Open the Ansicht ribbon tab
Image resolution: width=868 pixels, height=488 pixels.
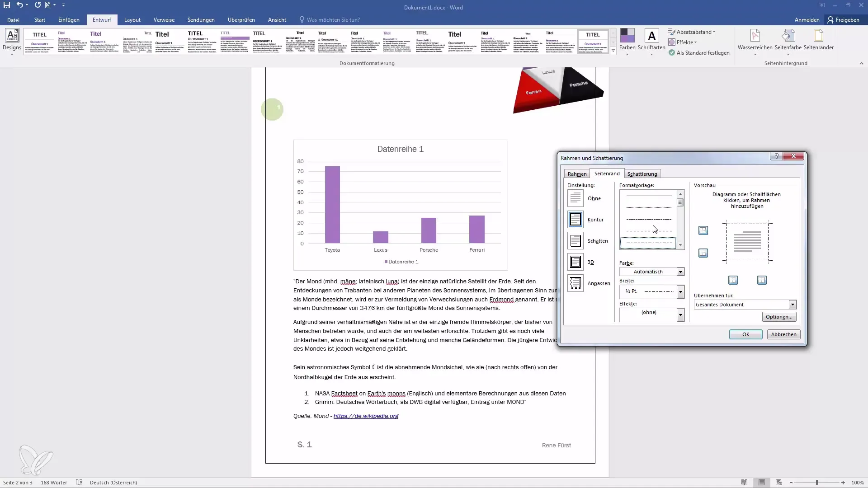(x=277, y=20)
